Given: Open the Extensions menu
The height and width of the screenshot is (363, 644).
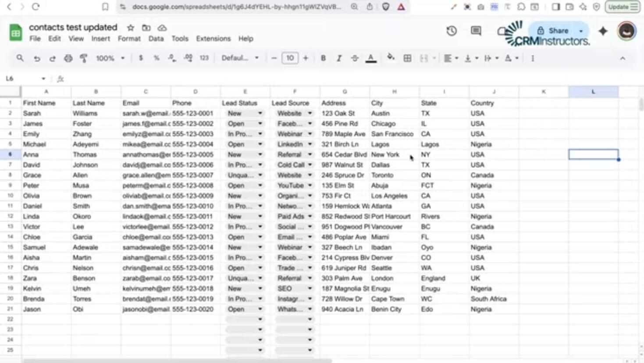Looking at the screenshot, I should coord(213,39).
